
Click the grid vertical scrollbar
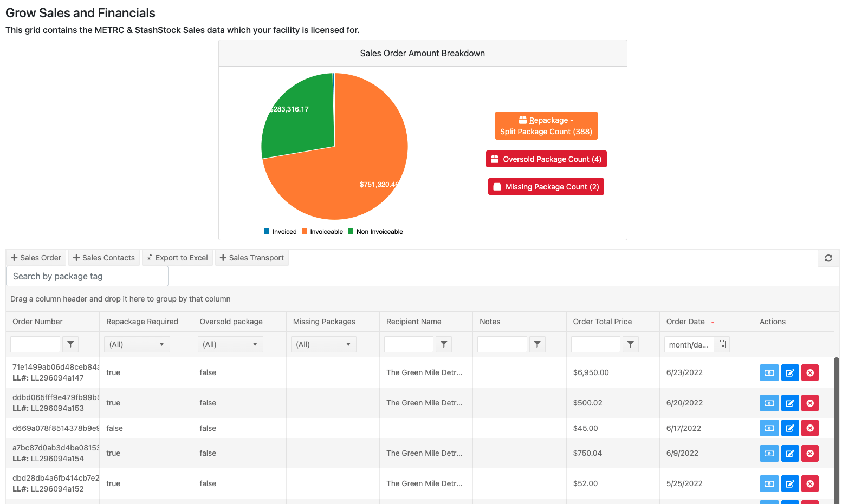coord(836,430)
